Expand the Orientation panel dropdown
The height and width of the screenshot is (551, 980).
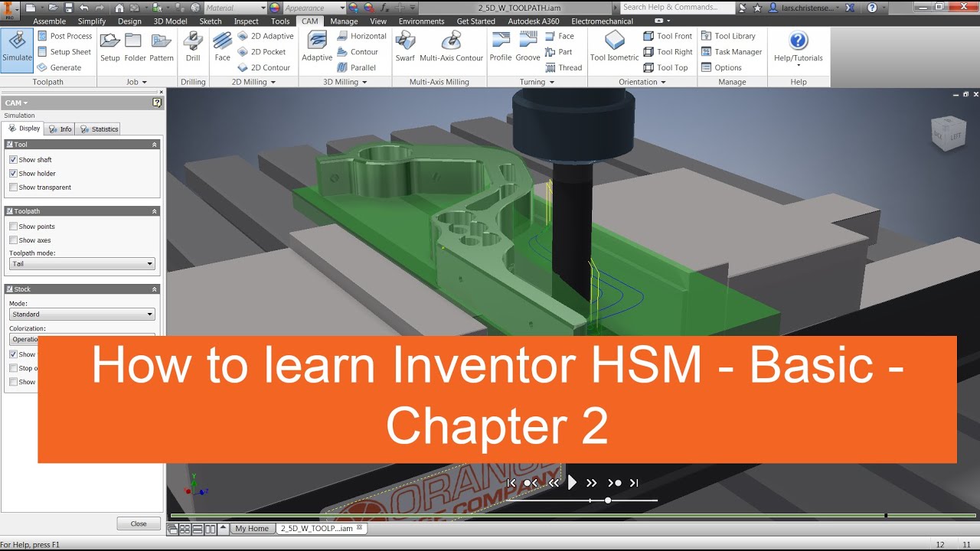click(642, 82)
